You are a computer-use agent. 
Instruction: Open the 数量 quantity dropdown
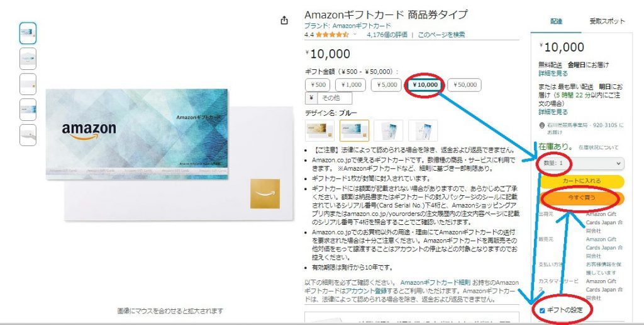582,163
